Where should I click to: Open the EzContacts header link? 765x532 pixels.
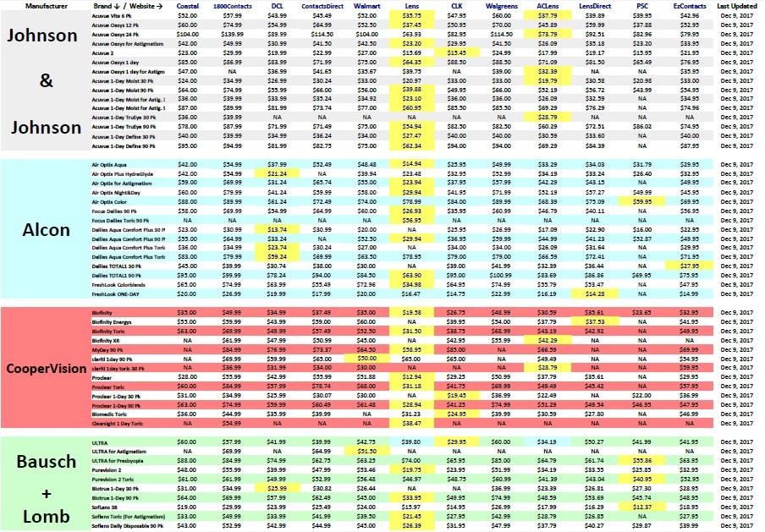690,6
